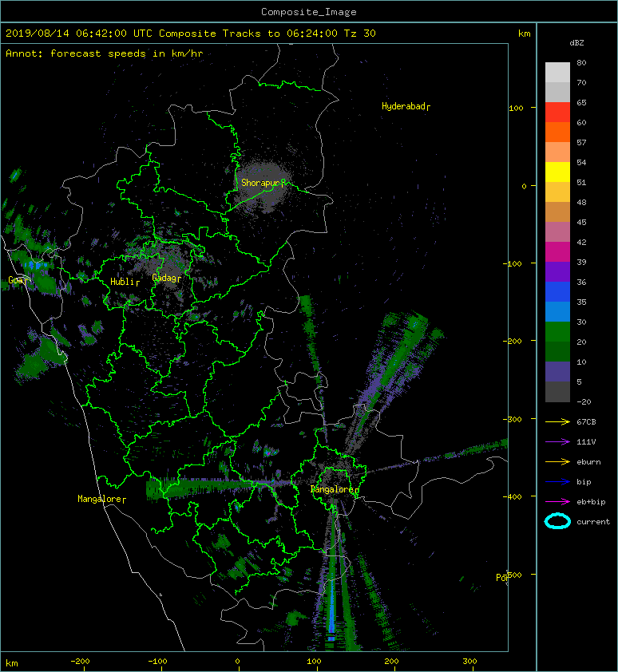The height and width of the screenshot is (672, 618).
Task: Pick the brown swatch below the 48 label
Action: point(557,211)
